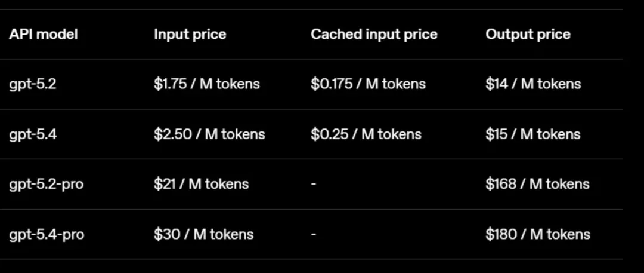Click the $15 / M tokens output price
This screenshot has height=273, width=644.
coord(533,134)
